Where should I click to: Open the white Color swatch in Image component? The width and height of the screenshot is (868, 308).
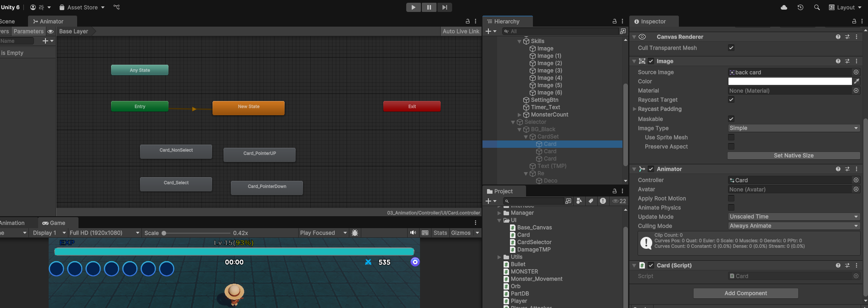790,81
